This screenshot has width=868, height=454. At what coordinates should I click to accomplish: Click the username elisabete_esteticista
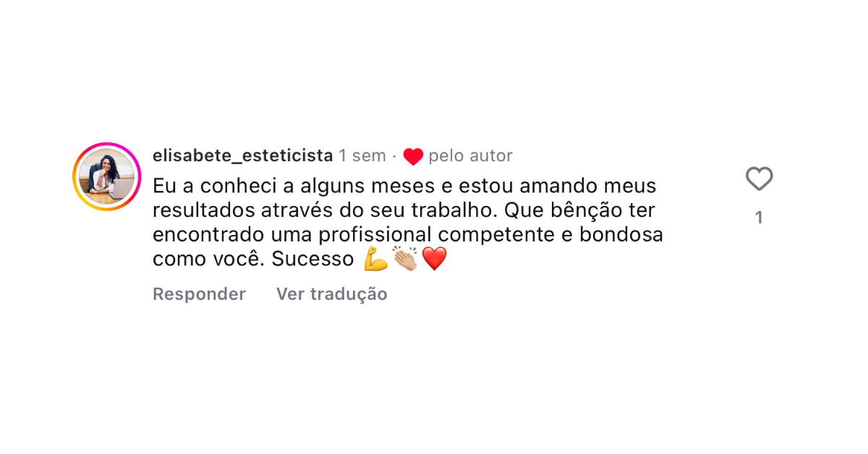coord(242,155)
